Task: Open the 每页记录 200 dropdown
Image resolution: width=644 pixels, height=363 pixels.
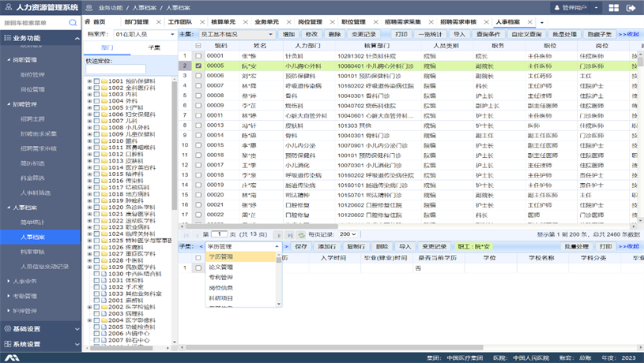Action: coord(348,234)
